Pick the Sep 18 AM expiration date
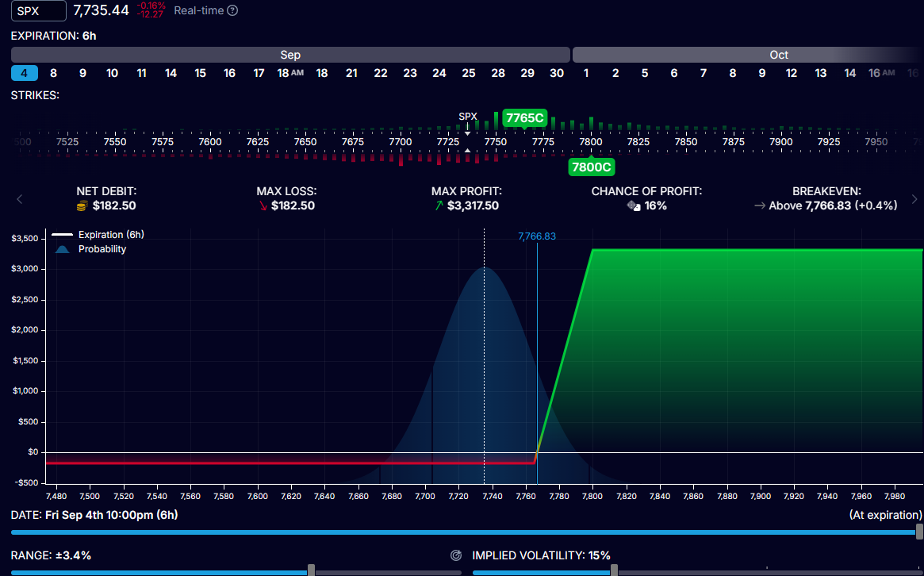This screenshot has height=576, width=924. click(290, 73)
